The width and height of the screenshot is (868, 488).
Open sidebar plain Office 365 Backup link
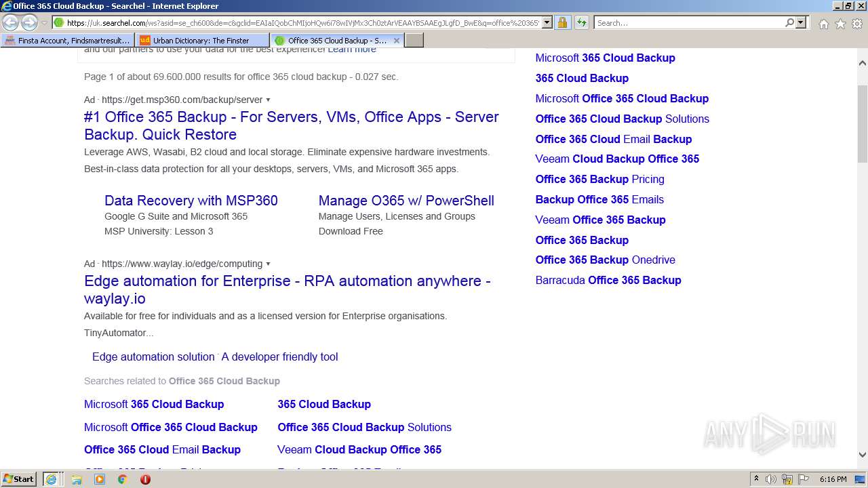point(582,240)
